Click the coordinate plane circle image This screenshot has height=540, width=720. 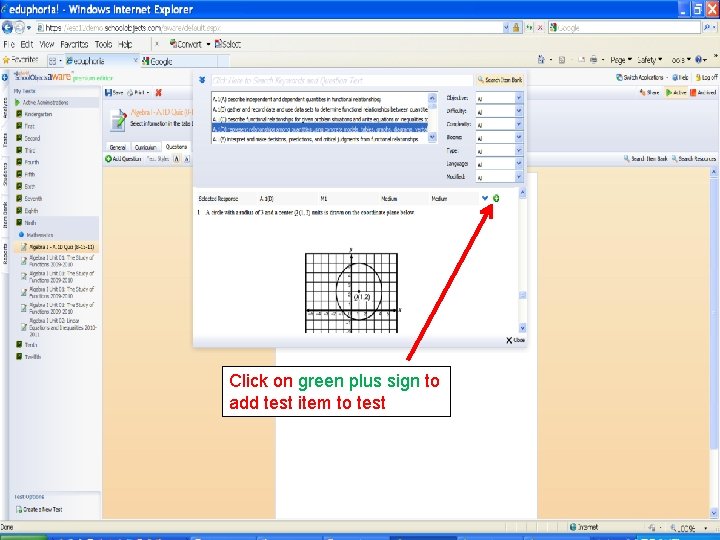352,290
